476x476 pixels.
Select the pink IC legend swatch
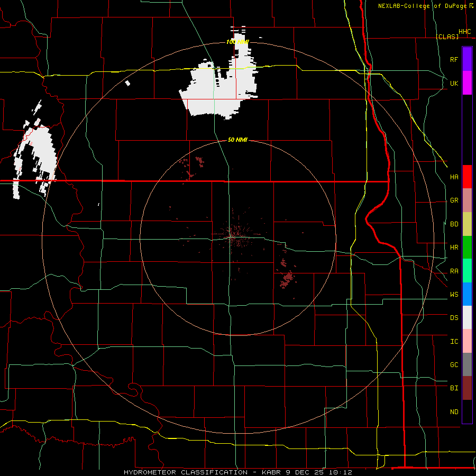pos(467,341)
